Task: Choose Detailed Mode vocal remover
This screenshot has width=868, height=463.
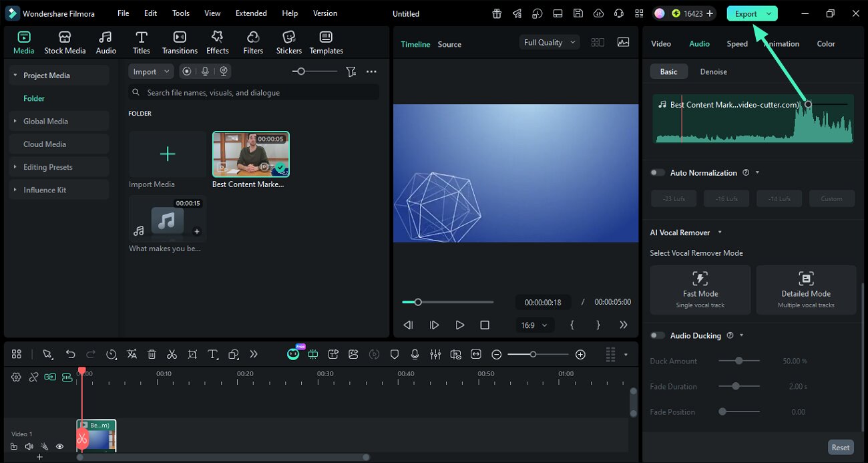Action: tap(806, 290)
